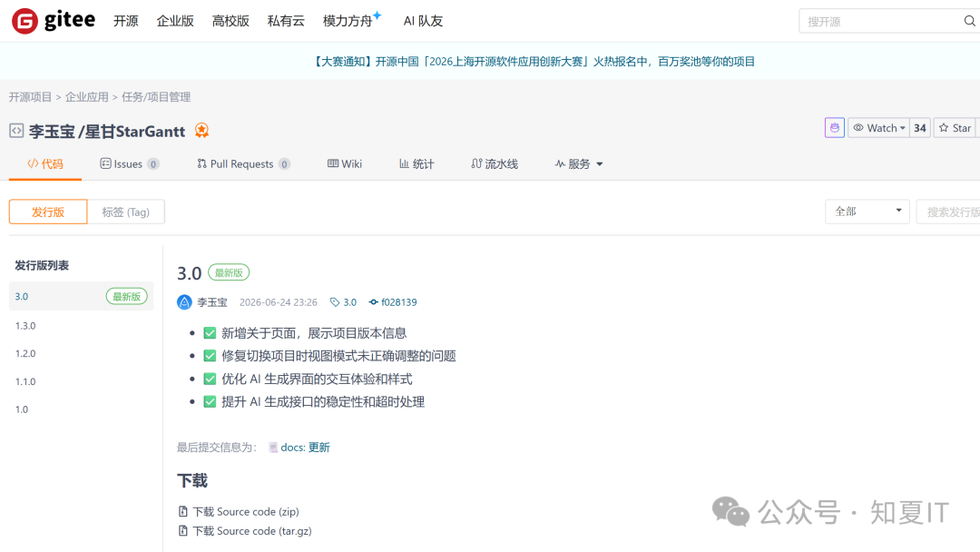Open the Wiki tab

(345, 163)
